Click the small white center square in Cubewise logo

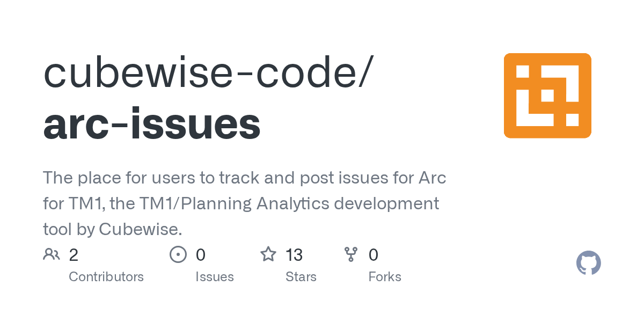tap(547, 96)
